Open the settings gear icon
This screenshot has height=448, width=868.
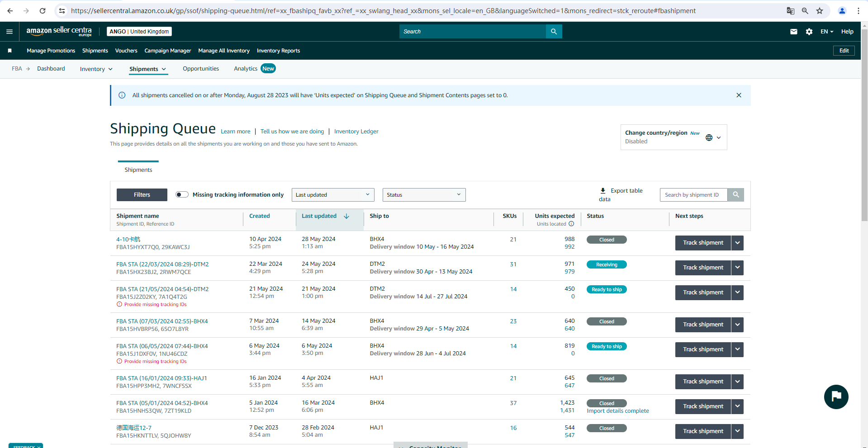click(809, 32)
